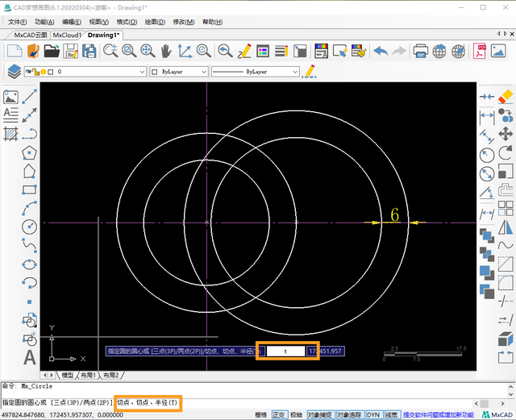
Task: Click the Print icon
Action: 420,51
